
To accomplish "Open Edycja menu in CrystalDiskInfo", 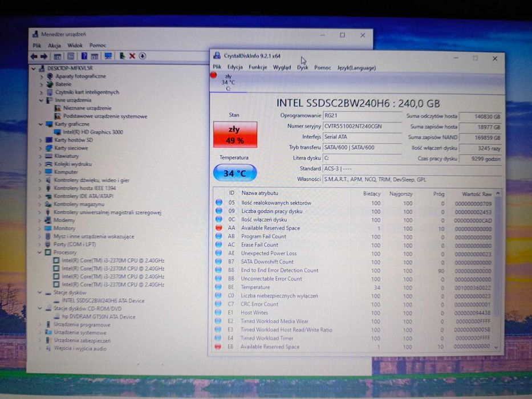I will (235, 67).
